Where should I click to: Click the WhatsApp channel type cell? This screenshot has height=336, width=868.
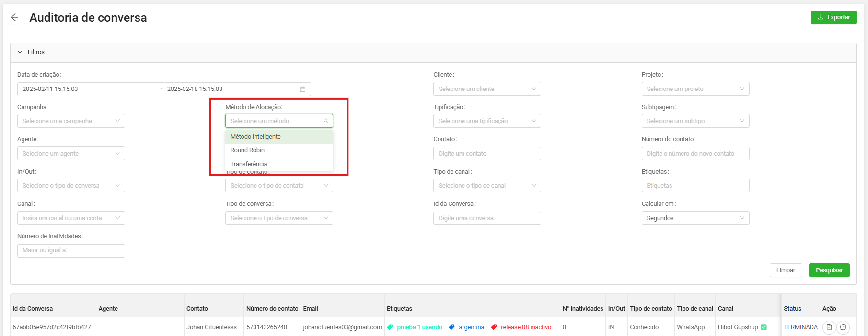(x=691, y=327)
